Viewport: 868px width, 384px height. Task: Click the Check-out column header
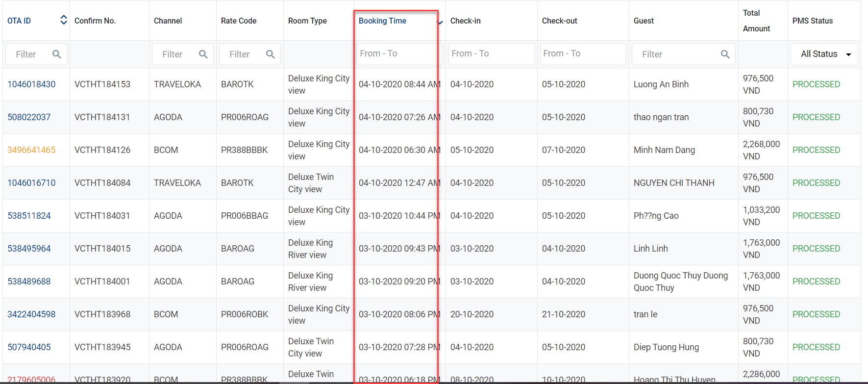point(560,21)
